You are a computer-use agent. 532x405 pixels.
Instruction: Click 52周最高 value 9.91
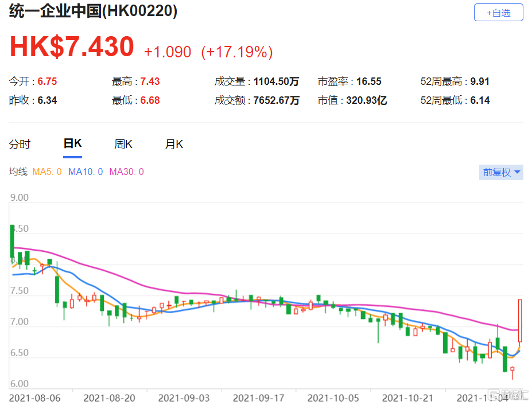click(x=480, y=81)
